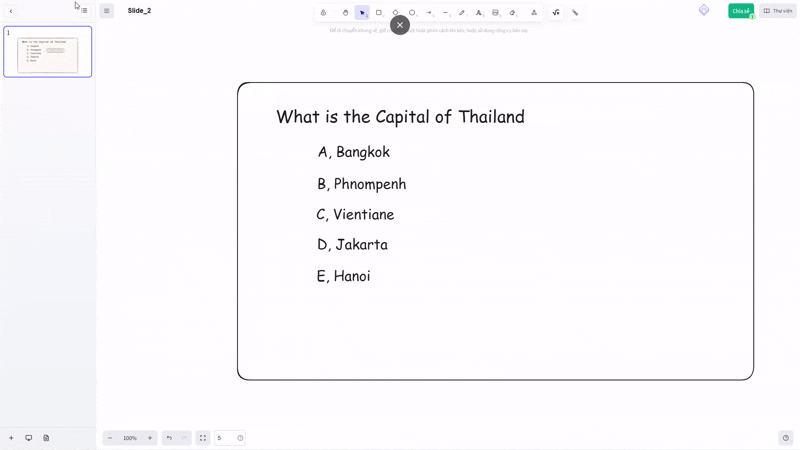Screen dimensions: 800x450
Task: Select the Diamond shape tool
Action: pos(395,13)
